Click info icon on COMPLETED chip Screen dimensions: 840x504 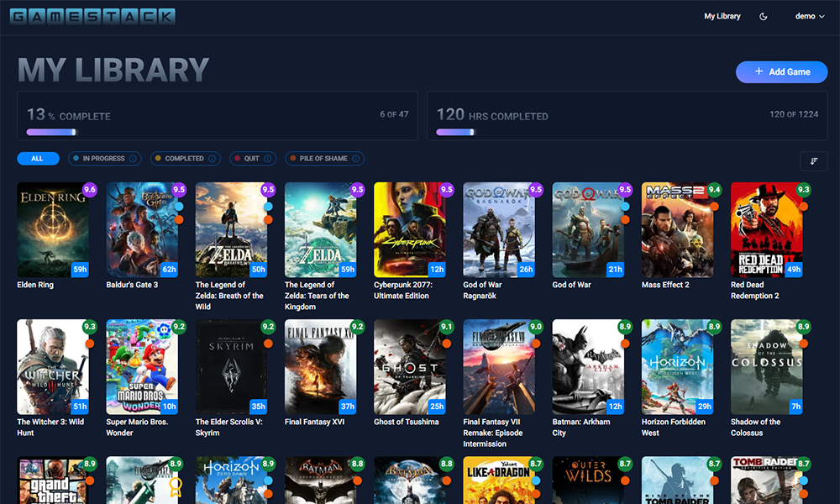[x=213, y=159]
